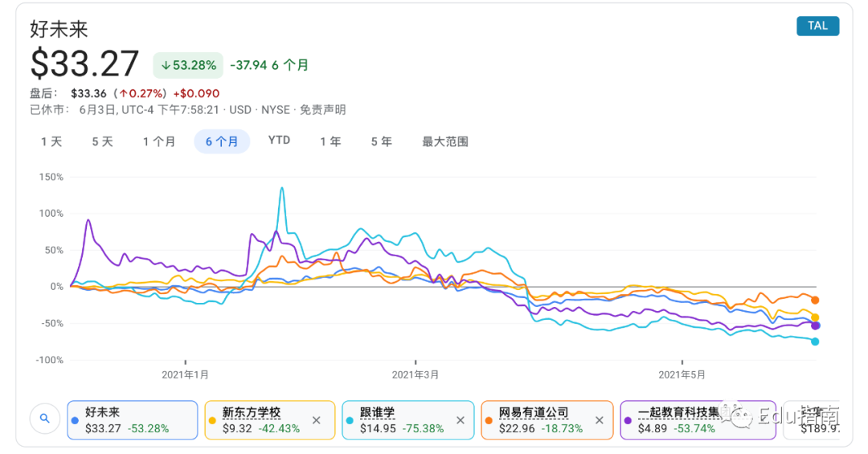Screen dimensions: 868x454
Task: Select the 5 年 time range
Action: pyautogui.click(x=382, y=141)
